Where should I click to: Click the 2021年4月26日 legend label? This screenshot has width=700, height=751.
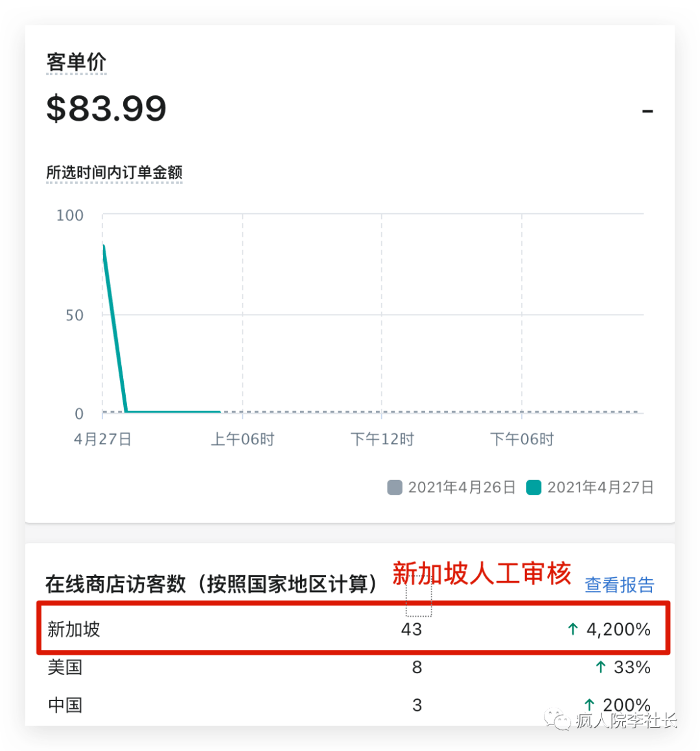(x=461, y=488)
